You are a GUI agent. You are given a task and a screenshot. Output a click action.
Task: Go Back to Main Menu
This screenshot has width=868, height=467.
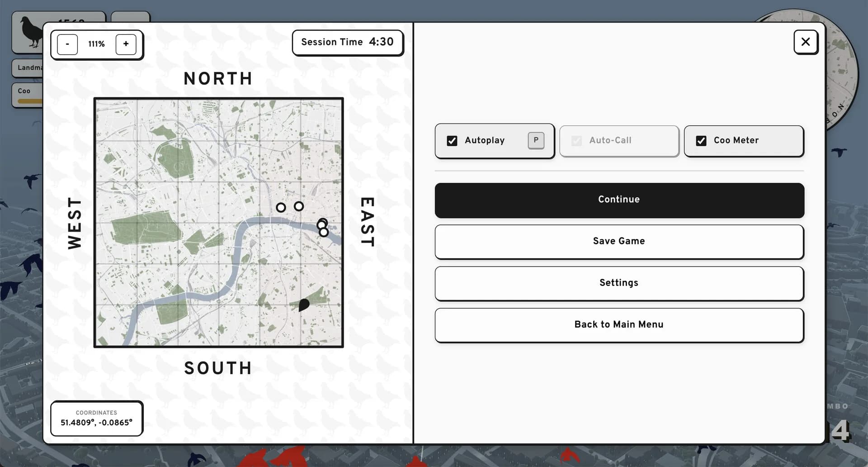point(619,325)
